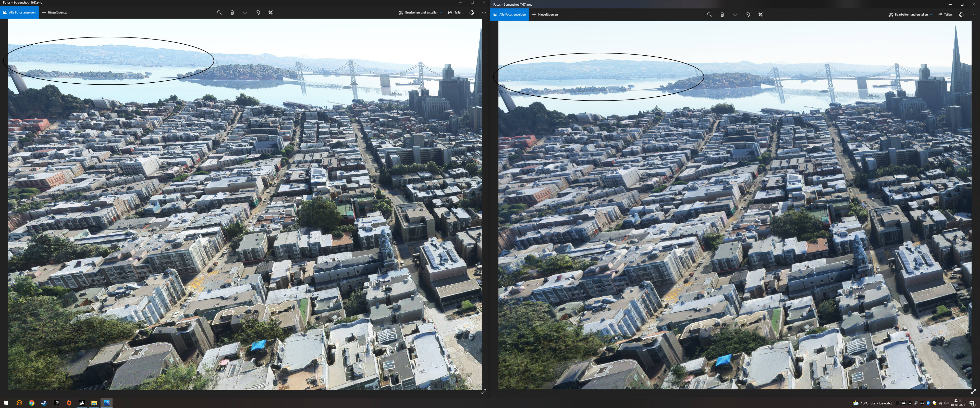The height and width of the screenshot is (408, 980).
Task: Click 'Teilen' in the left Photos window
Action: click(455, 12)
